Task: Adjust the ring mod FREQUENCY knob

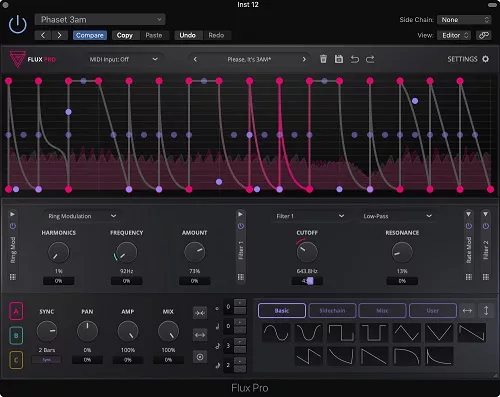Action: [x=126, y=252]
